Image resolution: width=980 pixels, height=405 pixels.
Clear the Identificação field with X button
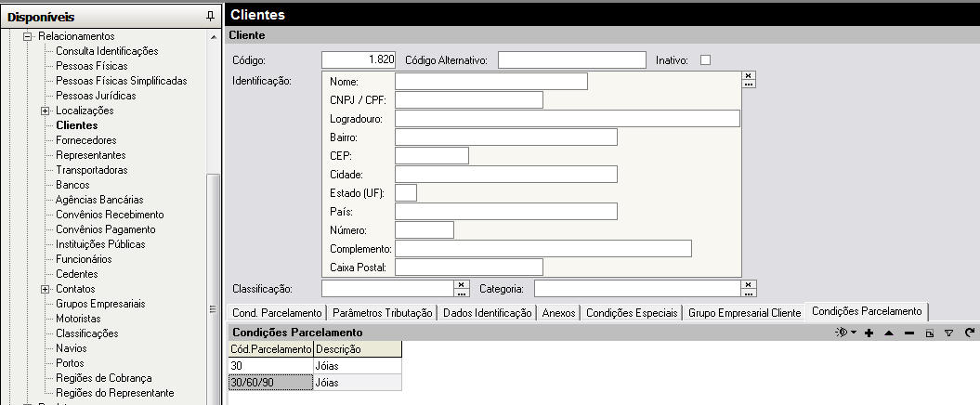click(x=749, y=75)
